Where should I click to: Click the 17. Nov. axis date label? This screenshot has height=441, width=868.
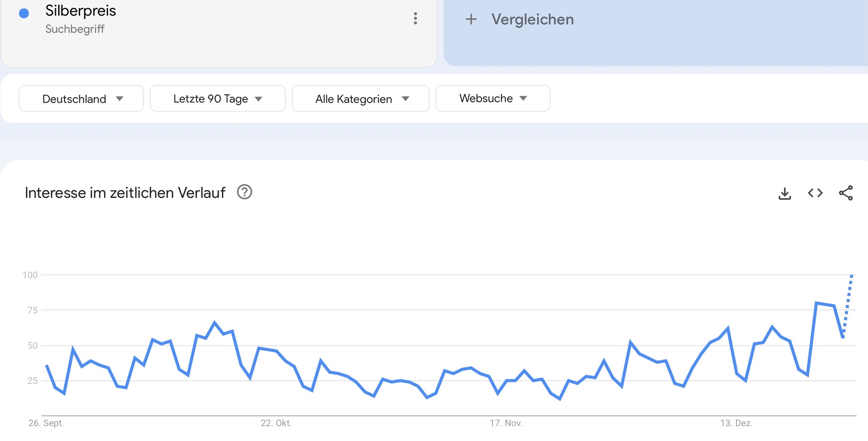click(506, 423)
